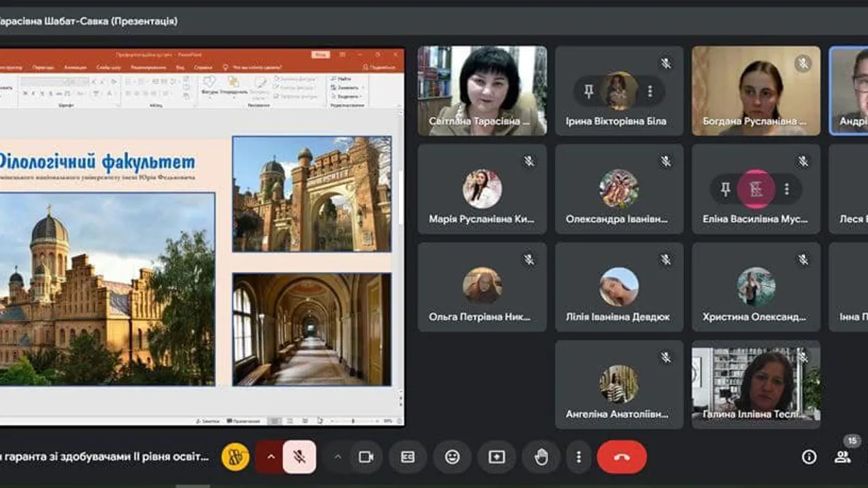This screenshot has width=868, height=488.
Task: Turn on the camera
Action: pyautogui.click(x=366, y=457)
